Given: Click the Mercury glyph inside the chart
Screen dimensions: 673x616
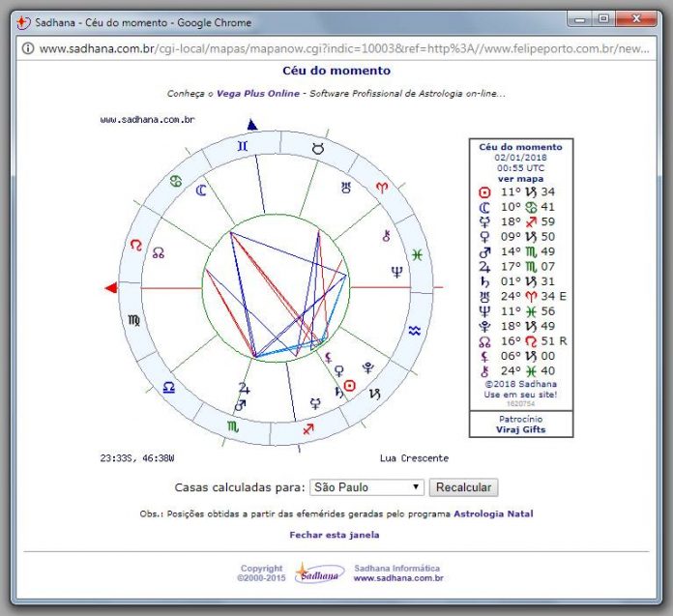Looking at the screenshot, I should [x=315, y=403].
